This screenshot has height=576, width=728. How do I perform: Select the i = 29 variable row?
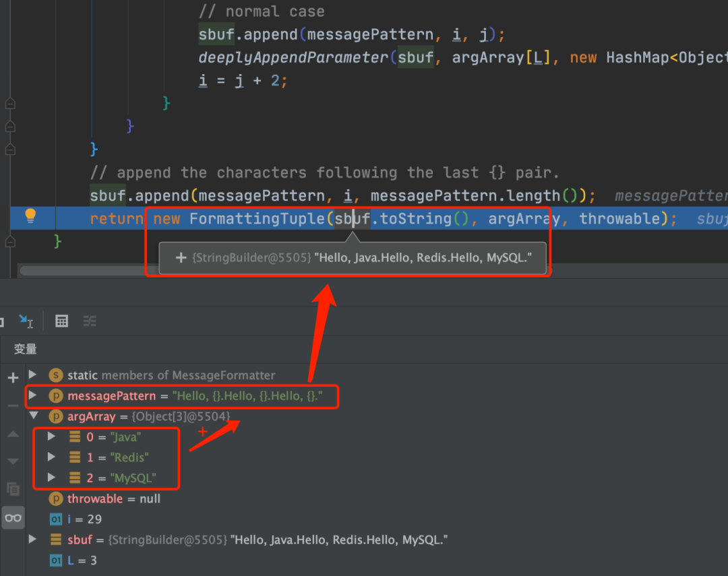point(84,519)
